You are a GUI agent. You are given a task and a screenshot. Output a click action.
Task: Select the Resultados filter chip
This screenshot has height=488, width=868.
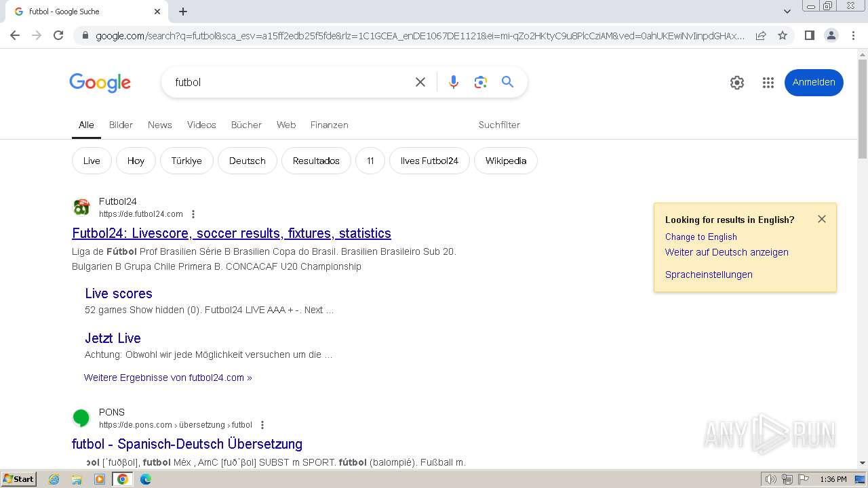coord(316,161)
